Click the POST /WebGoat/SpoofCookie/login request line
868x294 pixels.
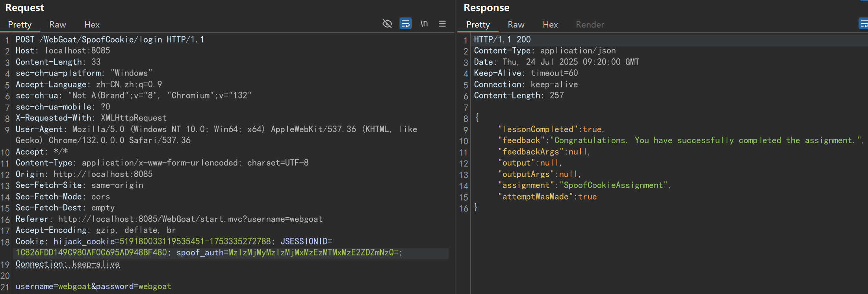click(110, 39)
